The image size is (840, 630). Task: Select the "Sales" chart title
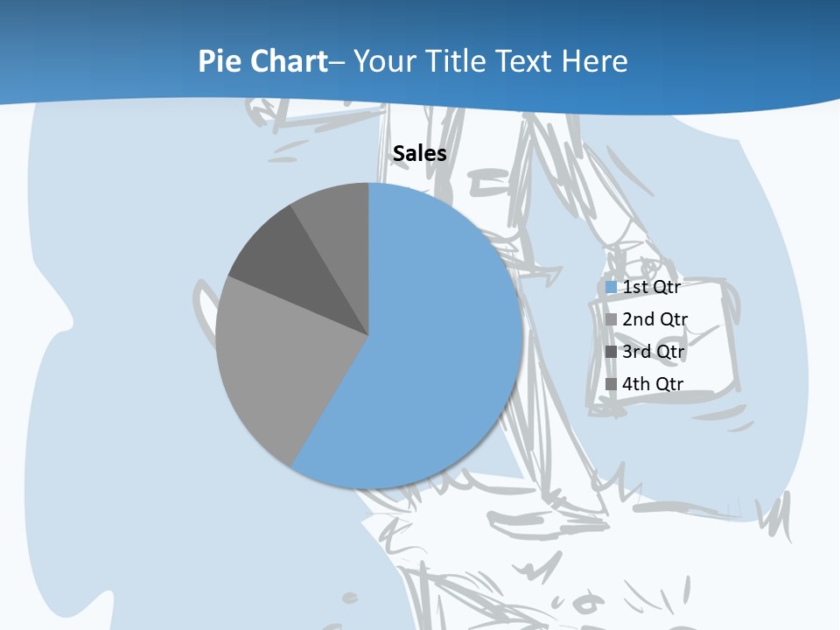(420, 154)
